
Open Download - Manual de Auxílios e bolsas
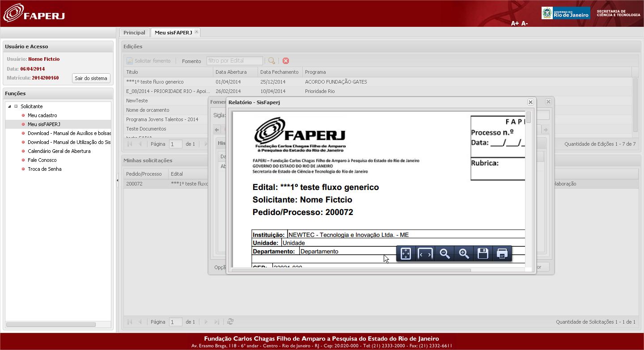tap(69, 133)
